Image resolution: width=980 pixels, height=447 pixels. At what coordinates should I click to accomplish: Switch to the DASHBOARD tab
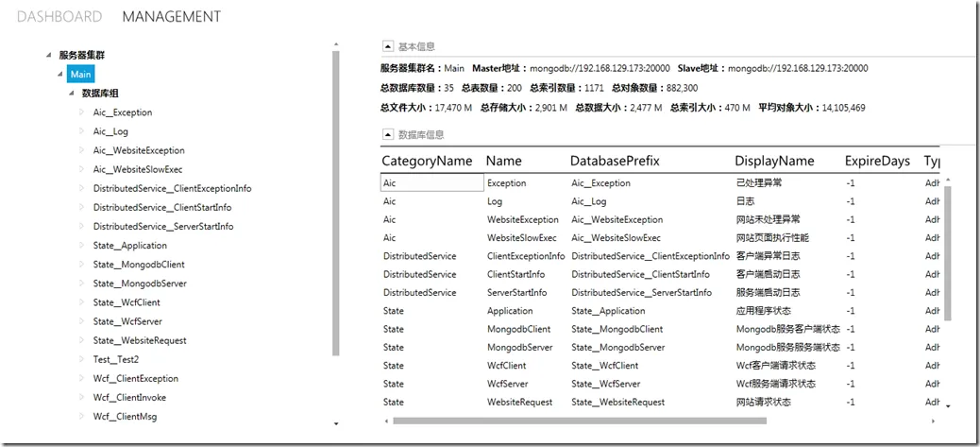[59, 17]
